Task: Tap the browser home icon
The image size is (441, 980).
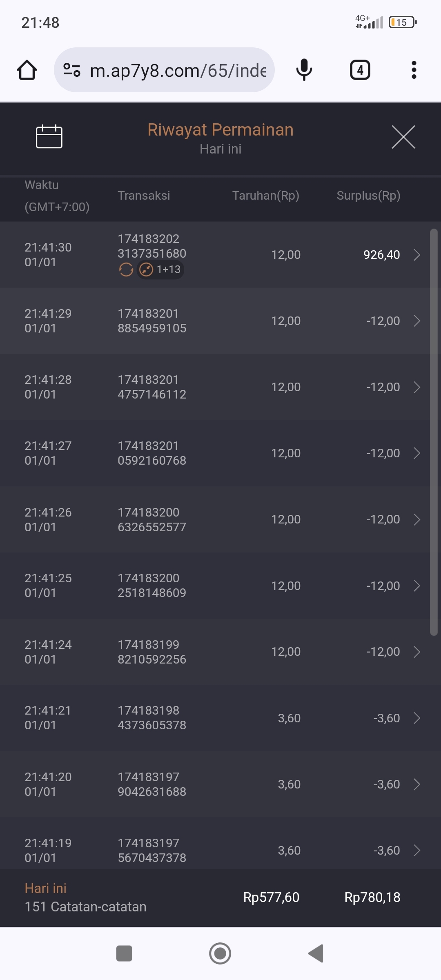Action: (27, 70)
